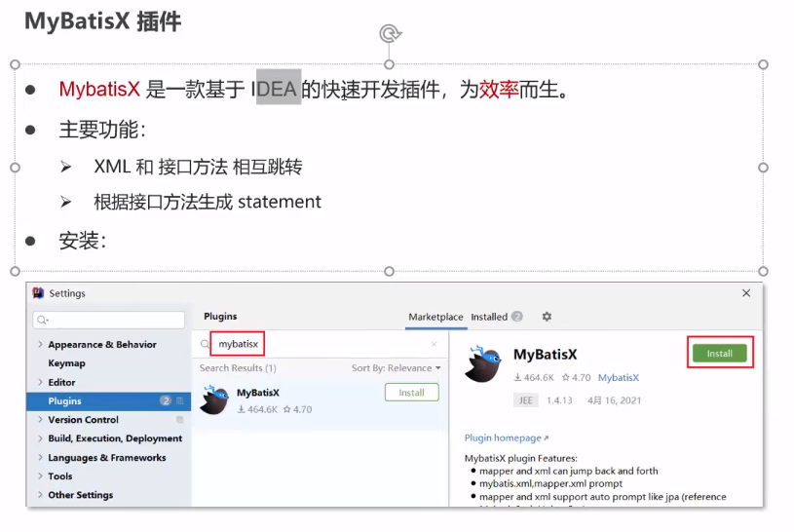Click the JEE tag label
The height and width of the screenshot is (532, 794).
[x=526, y=400]
